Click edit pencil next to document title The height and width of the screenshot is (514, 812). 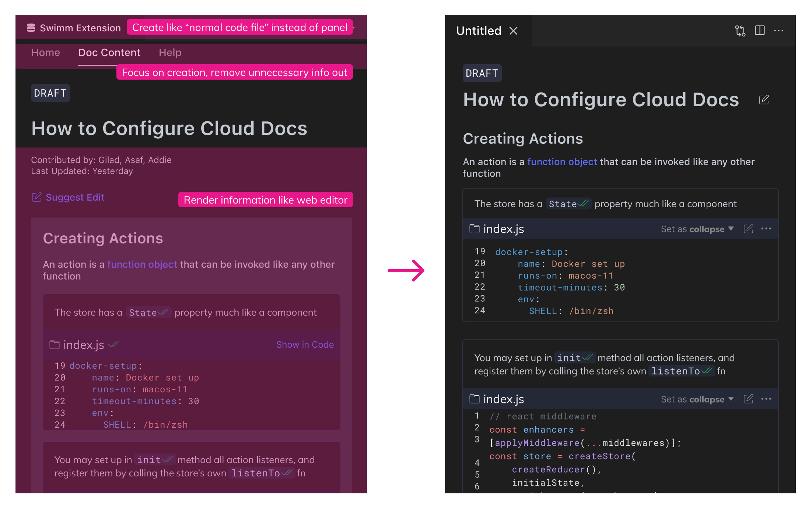pos(764,100)
